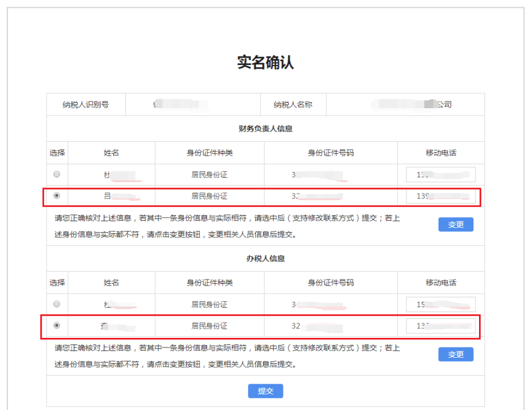This screenshot has height=410, width=532.
Task: Click 居民身份证 in selected 办税人 row
Action: coord(209,326)
